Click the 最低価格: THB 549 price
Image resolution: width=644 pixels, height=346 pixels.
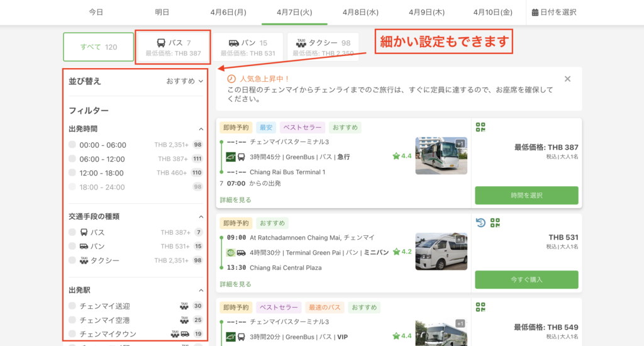546,327
